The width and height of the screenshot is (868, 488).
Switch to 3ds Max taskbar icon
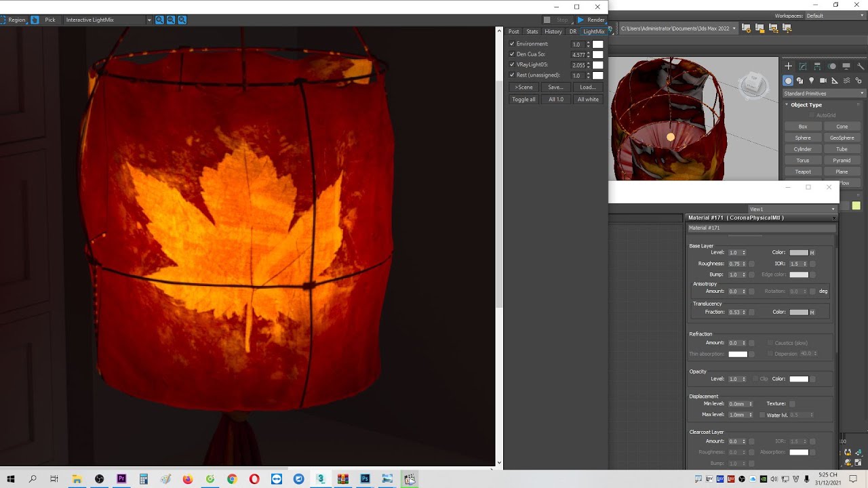point(321,479)
